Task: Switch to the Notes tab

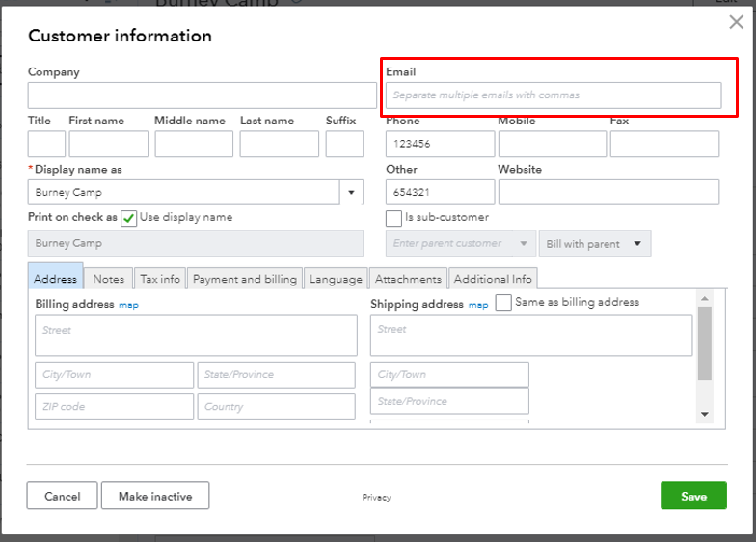Action: click(x=108, y=279)
